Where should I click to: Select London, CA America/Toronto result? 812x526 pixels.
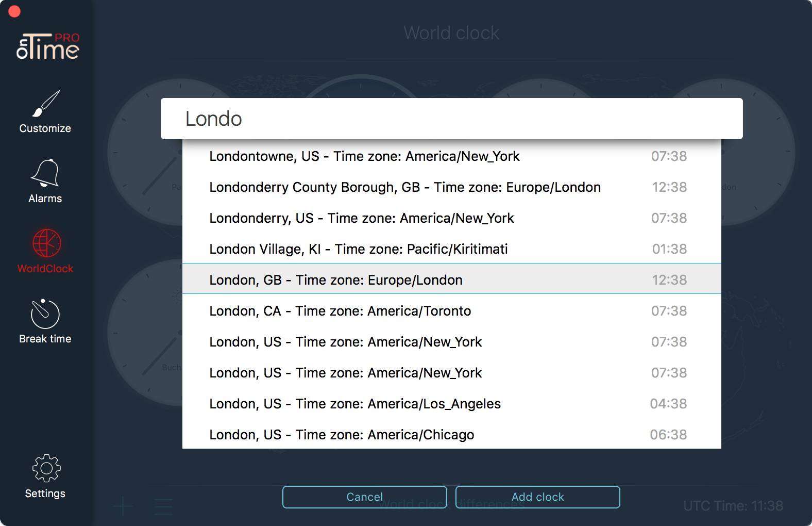pos(452,311)
